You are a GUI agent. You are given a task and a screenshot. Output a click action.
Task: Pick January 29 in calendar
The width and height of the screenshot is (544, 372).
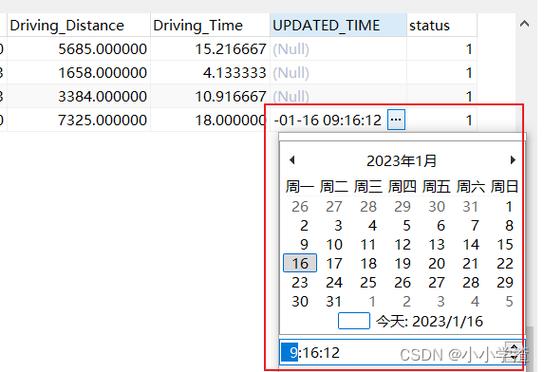point(505,282)
